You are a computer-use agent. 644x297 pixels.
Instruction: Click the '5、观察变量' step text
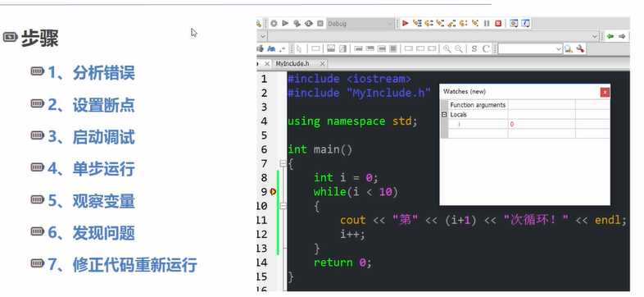pos(91,201)
